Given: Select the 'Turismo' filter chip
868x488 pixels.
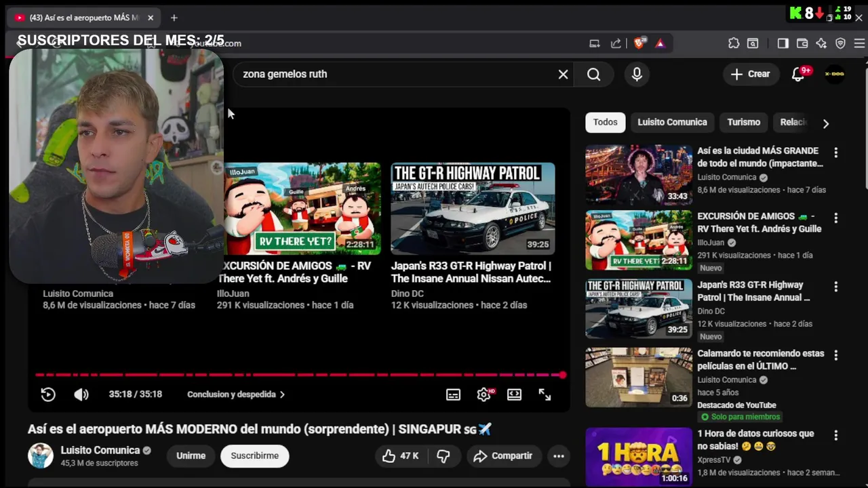Looking at the screenshot, I should coord(744,123).
